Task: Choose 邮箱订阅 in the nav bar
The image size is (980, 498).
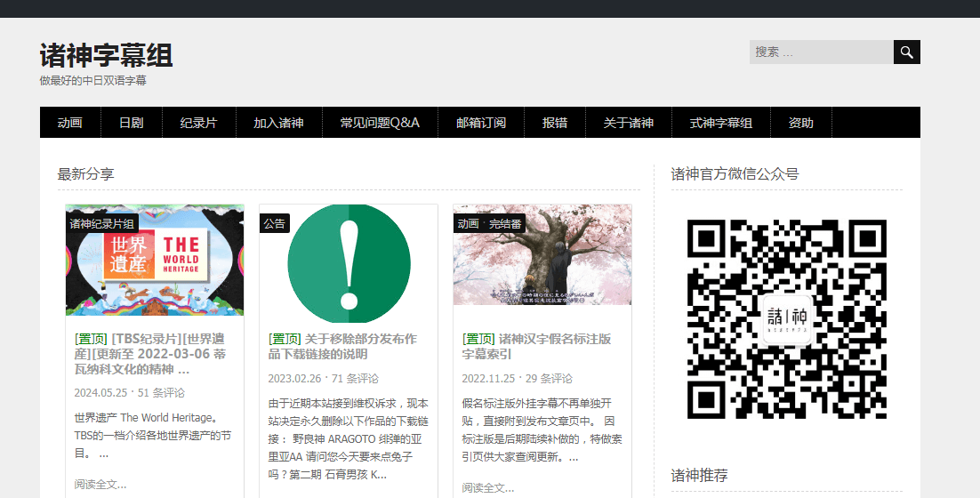Action: (x=481, y=123)
